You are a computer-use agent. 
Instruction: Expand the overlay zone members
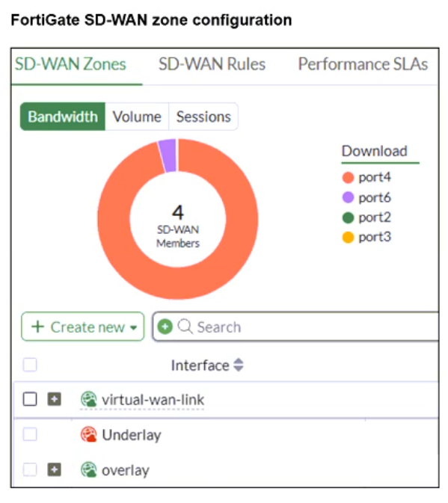[55, 469]
